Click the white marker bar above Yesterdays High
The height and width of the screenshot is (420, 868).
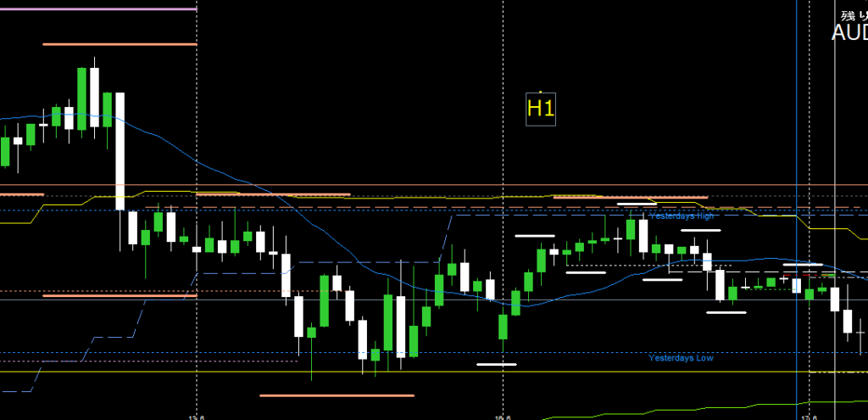[x=636, y=204]
